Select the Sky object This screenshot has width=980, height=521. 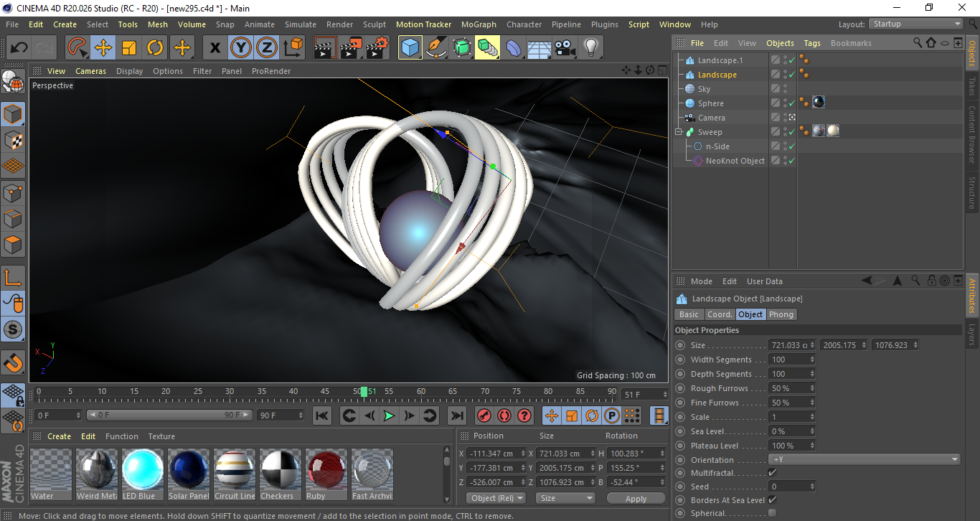tap(704, 89)
